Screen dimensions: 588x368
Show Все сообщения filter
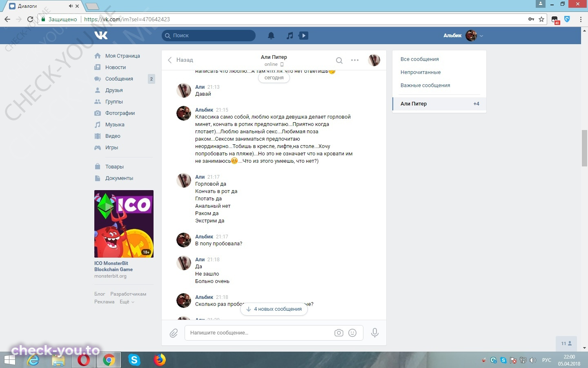click(419, 59)
